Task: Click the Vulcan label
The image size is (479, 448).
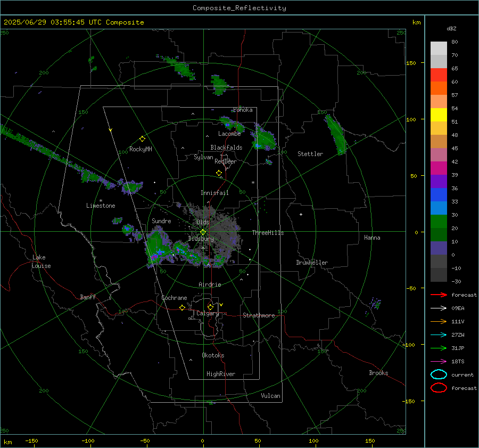Action: point(270,396)
